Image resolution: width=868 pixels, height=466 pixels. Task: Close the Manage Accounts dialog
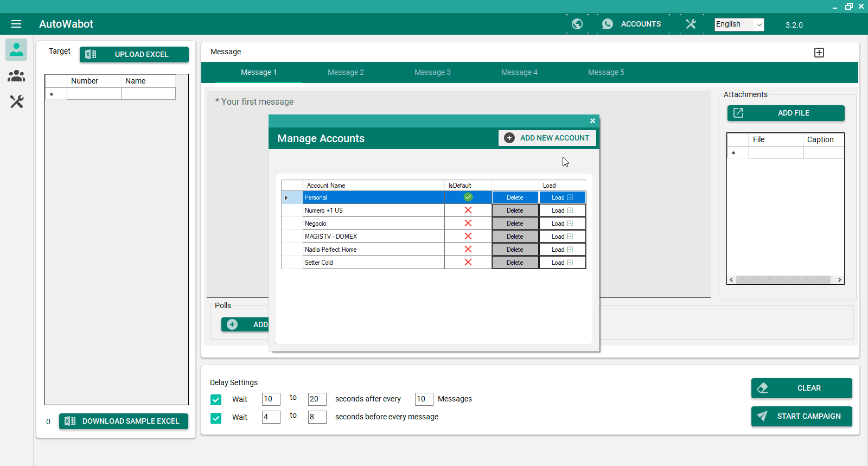coord(592,121)
